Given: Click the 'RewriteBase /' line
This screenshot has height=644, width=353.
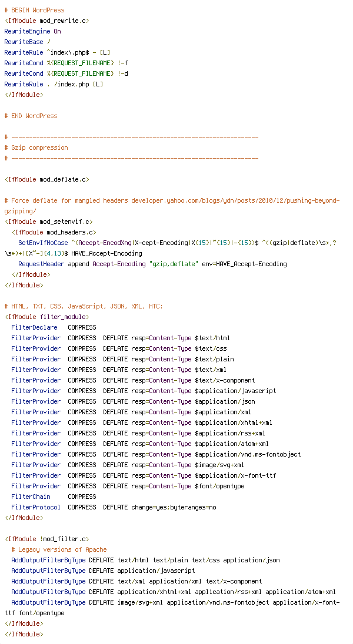Looking at the screenshot, I should [27, 42].
